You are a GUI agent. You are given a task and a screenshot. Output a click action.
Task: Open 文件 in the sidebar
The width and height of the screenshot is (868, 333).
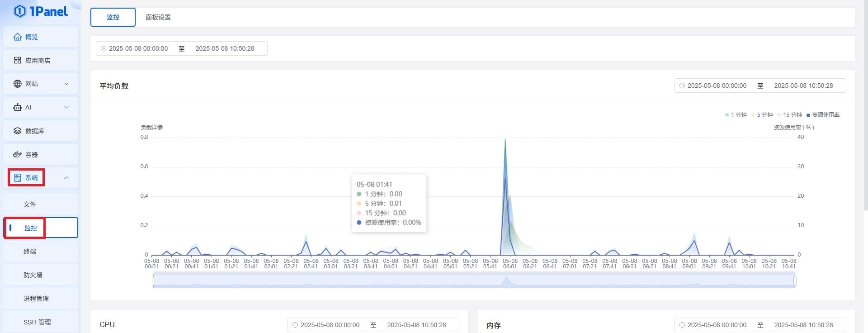click(41, 205)
